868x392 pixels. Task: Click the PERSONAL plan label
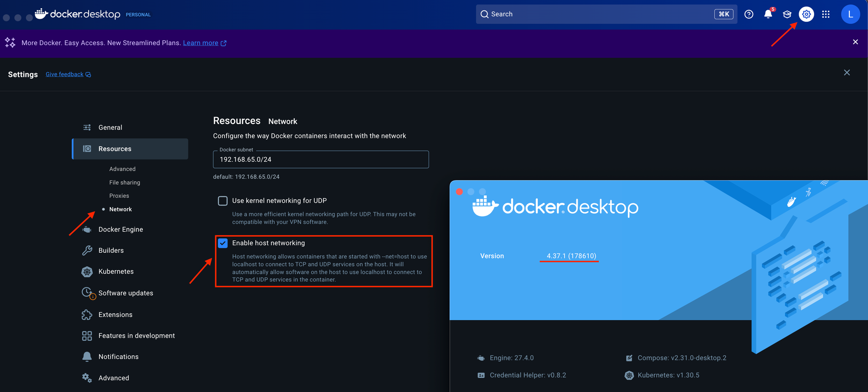pos(138,15)
